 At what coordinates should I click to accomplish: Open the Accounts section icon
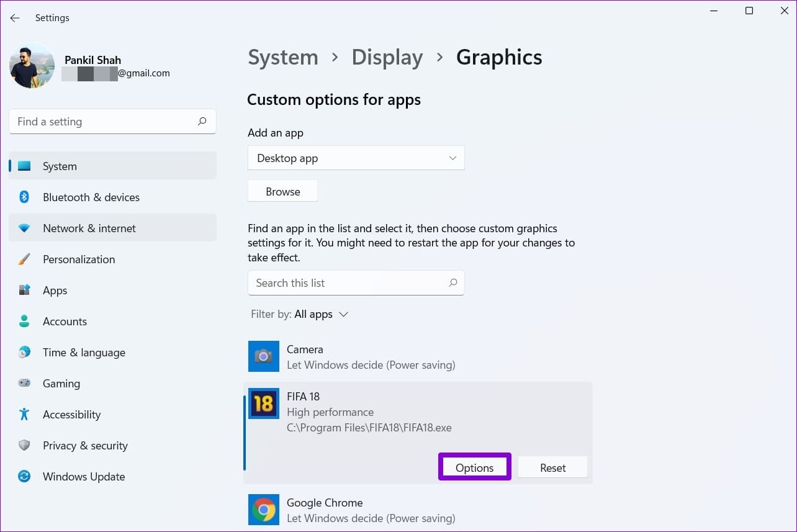24,321
